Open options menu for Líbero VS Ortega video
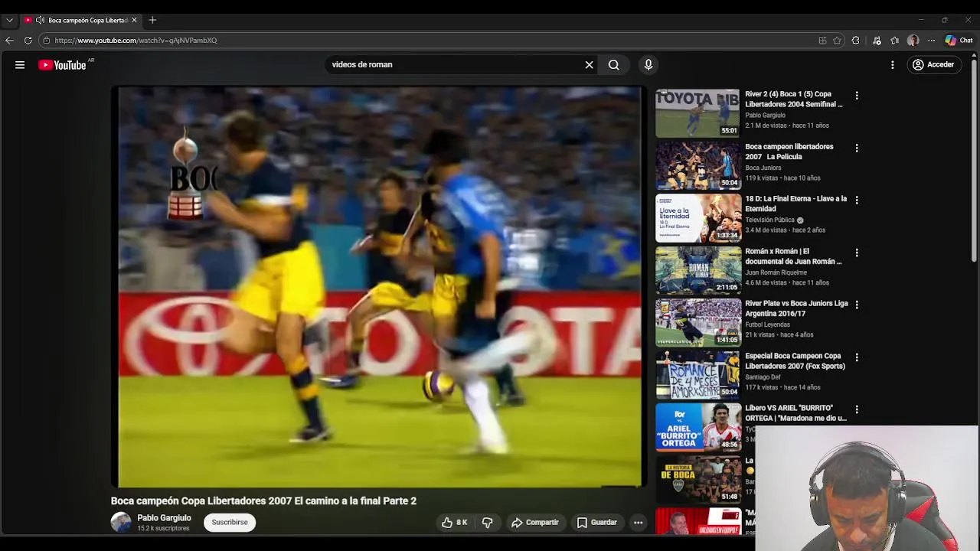This screenshot has width=980, height=551. [857, 409]
